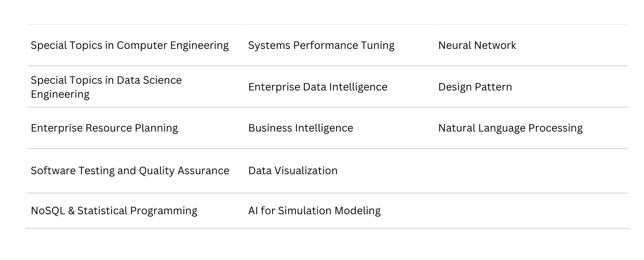Screen dimensions: 644x260
Task: Click the Systems Performance Tuning entry
Action: 321,45
